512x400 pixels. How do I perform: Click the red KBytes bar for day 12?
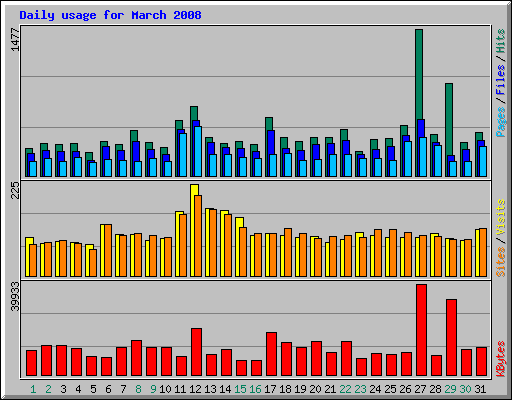coord(196,352)
